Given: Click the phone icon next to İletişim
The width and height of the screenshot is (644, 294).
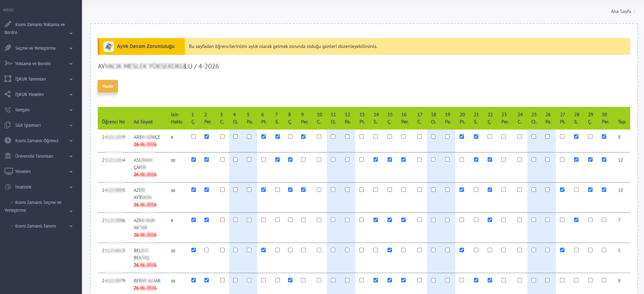Looking at the screenshot, I should tap(8, 110).
